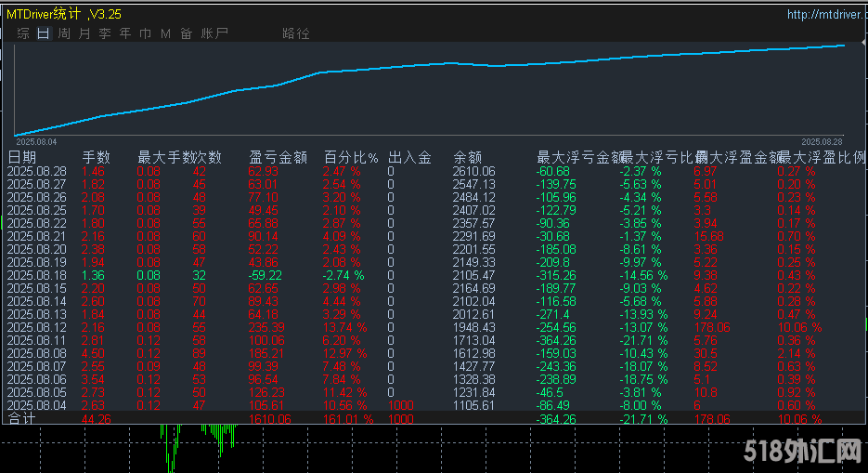Click the 百分比% column header
This screenshot has width=868, height=473.
coord(351,157)
